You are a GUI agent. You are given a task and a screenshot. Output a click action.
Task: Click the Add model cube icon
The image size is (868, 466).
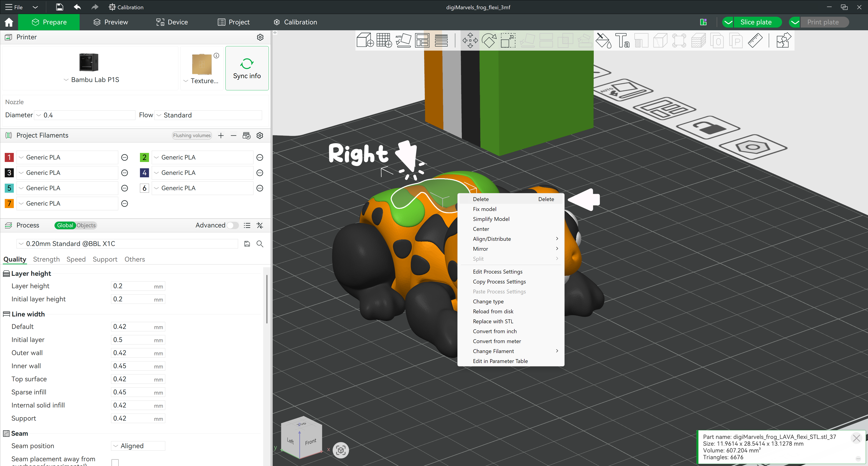[365, 40]
